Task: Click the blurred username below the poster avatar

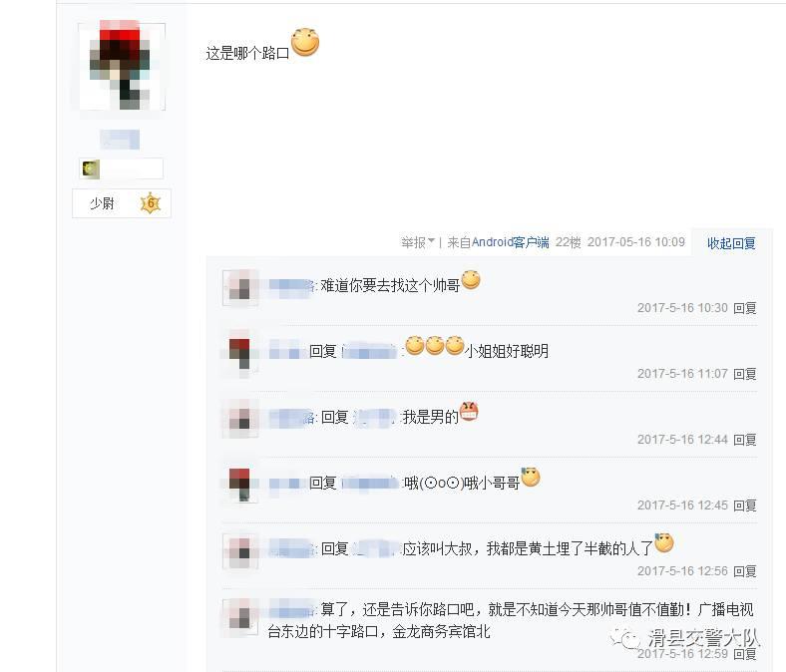Action: pos(120,140)
